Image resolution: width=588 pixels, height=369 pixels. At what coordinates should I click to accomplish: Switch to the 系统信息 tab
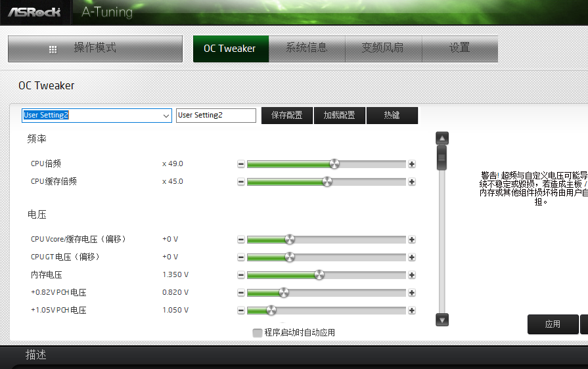pyautogui.click(x=307, y=49)
